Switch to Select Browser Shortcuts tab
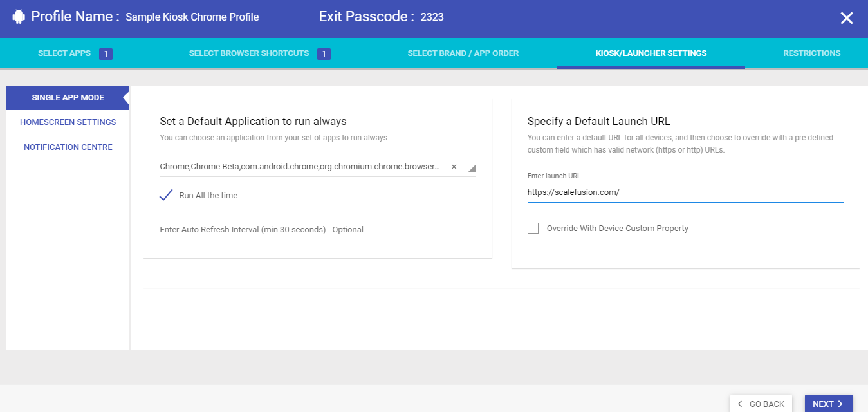The width and height of the screenshot is (868, 412). click(249, 53)
